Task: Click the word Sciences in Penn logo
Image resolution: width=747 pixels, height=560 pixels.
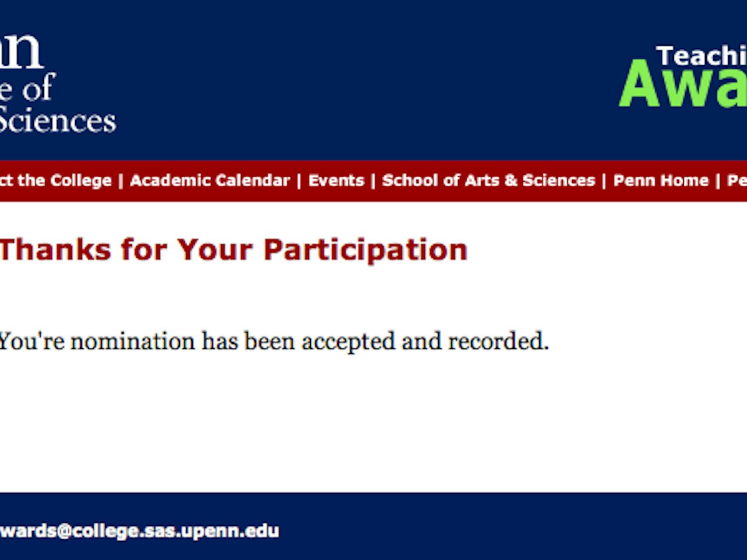Action: pos(58,121)
